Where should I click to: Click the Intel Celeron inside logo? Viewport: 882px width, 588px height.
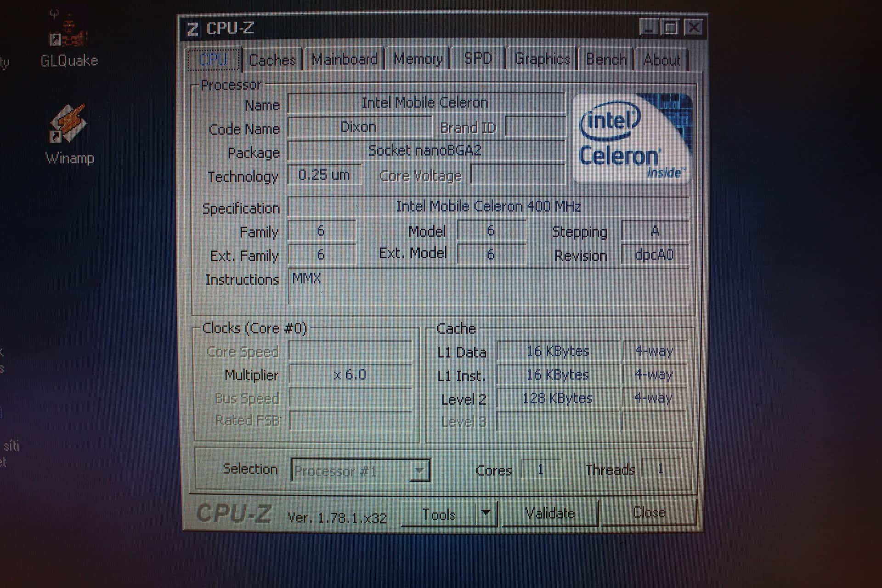tap(632, 139)
